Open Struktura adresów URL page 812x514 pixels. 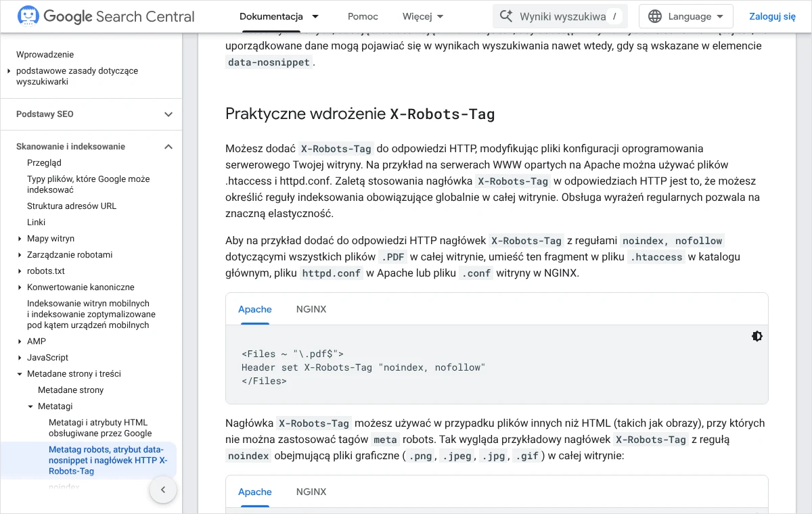(x=72, y=206)
